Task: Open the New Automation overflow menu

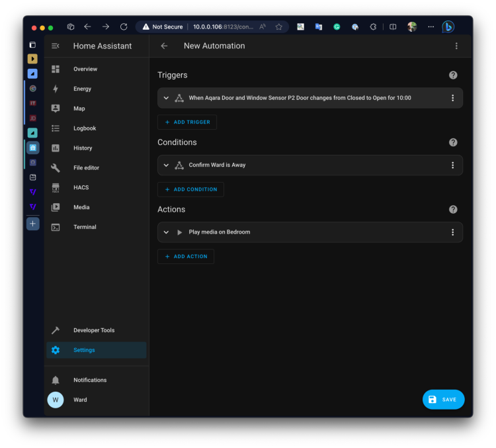Action: (x=456, y=46)
